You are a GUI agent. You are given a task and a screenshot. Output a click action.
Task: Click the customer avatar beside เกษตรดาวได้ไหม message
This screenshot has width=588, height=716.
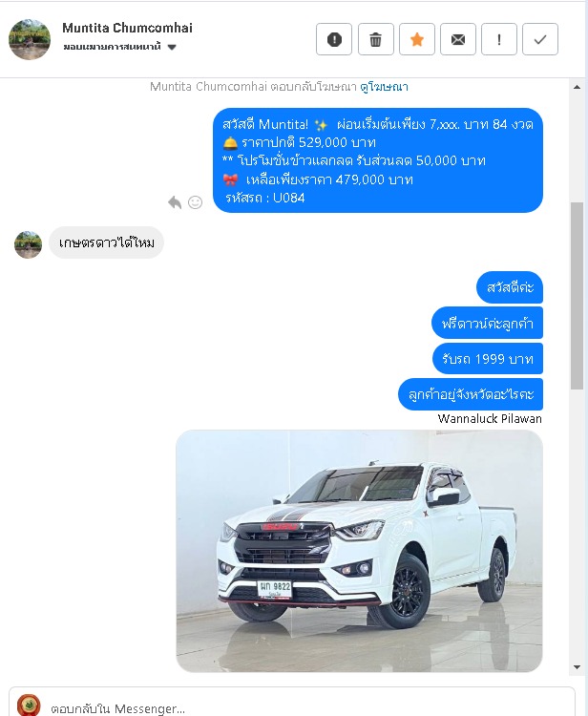click(29, 244)
